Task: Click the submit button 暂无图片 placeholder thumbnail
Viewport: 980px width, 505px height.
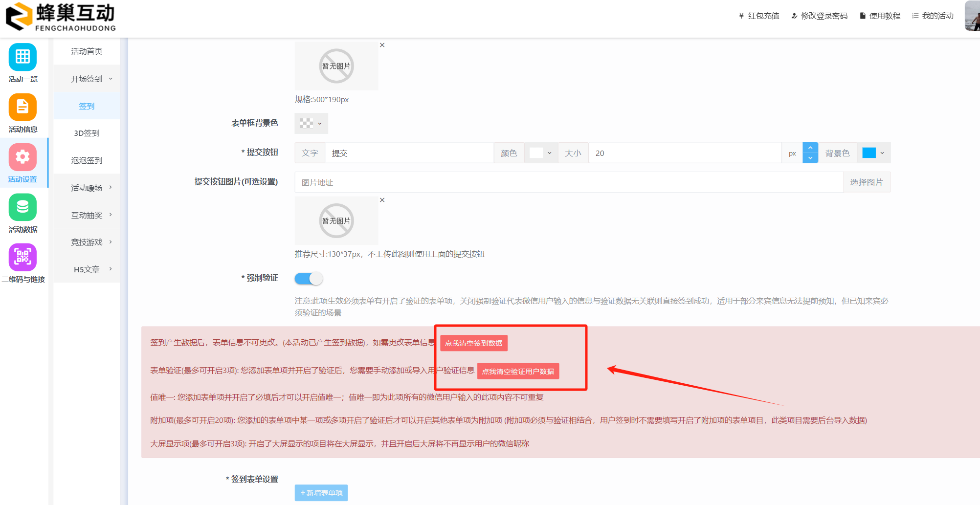Action: pyautogui.click(x=336, y=221)
